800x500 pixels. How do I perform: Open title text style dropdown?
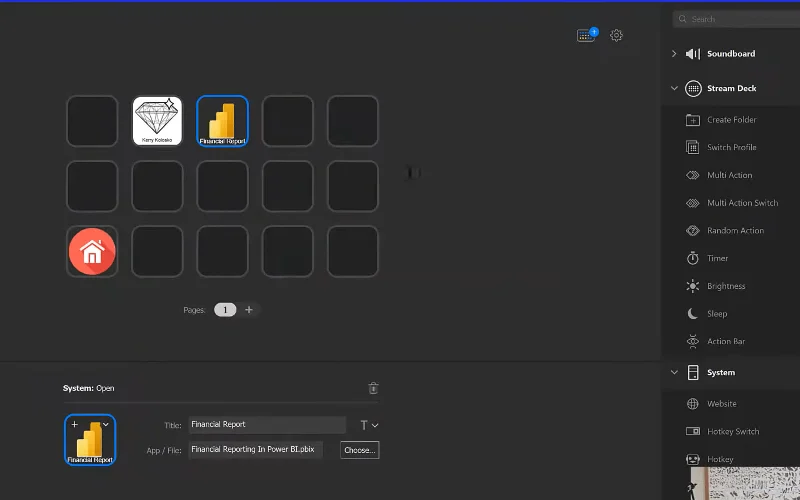coord(369,425)
